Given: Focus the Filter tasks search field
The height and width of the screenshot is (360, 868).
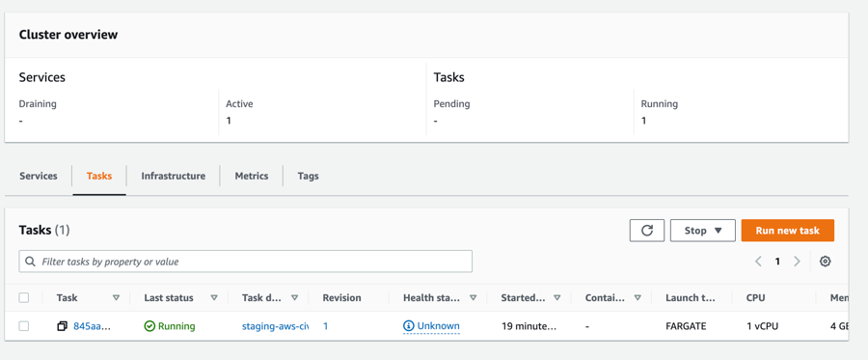Looking at the screenshot, I should (x=246, y=262).
